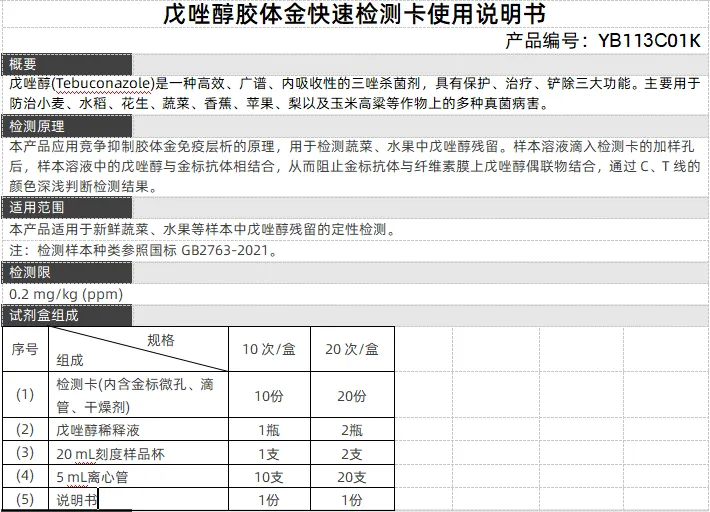
Task: Click the note mentioning GB2763-2021
Action: tap(144, 250)
